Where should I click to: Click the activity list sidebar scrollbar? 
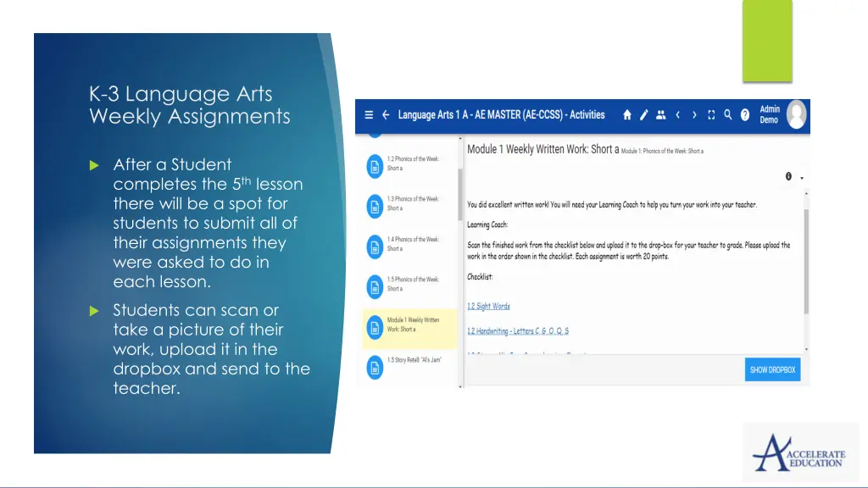point(460,195)
